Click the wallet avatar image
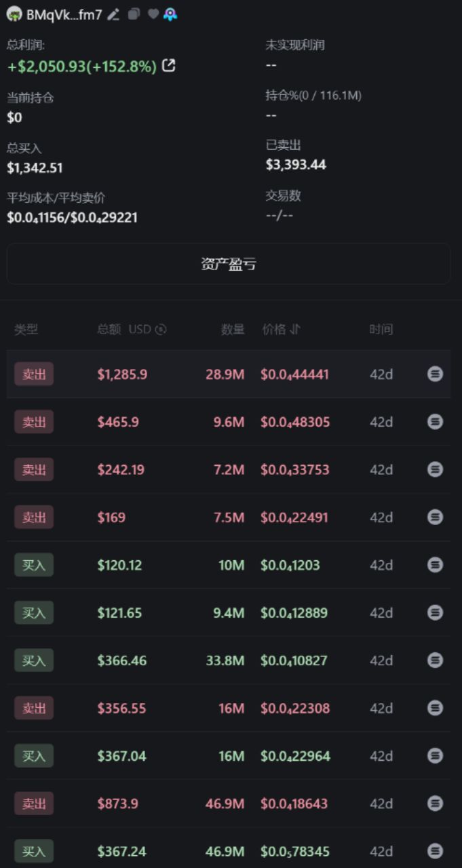Viewport: 462px width, 868px height. tap(14, 14)
